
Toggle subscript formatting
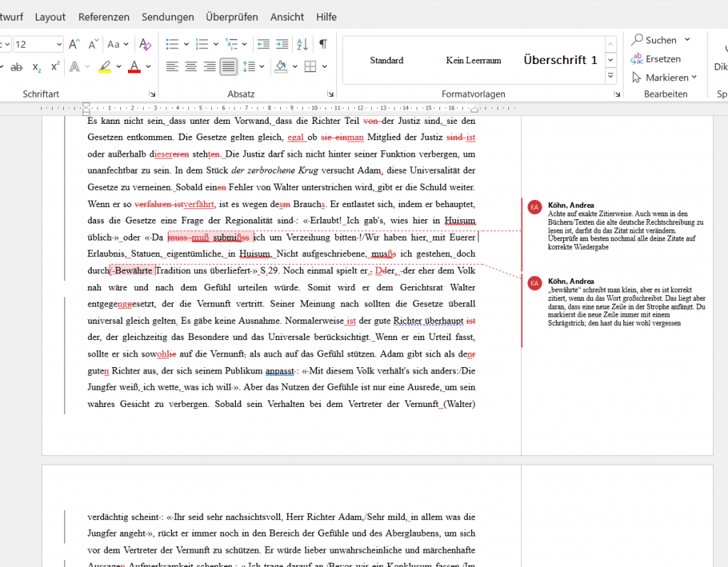[36, 67]
